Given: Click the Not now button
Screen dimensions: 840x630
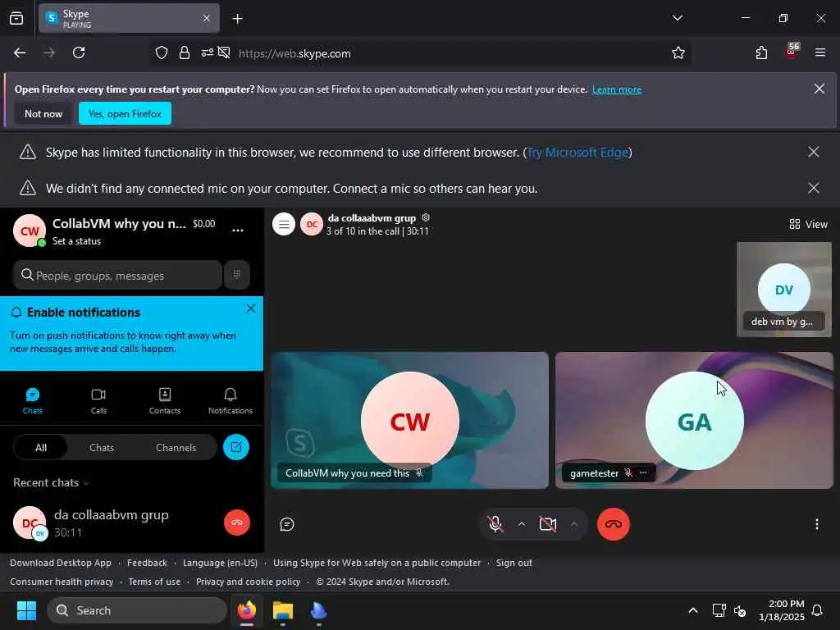Looking at the screenshot, I should [43, 113].
